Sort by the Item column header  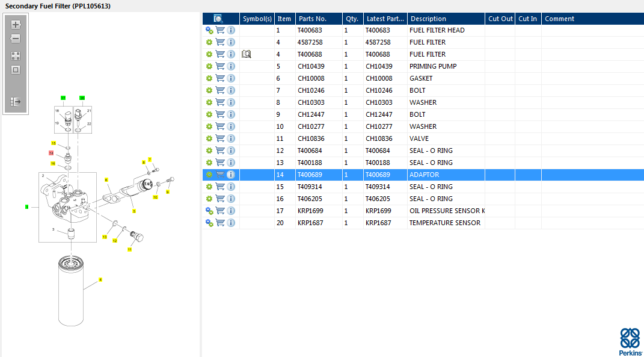284,19
